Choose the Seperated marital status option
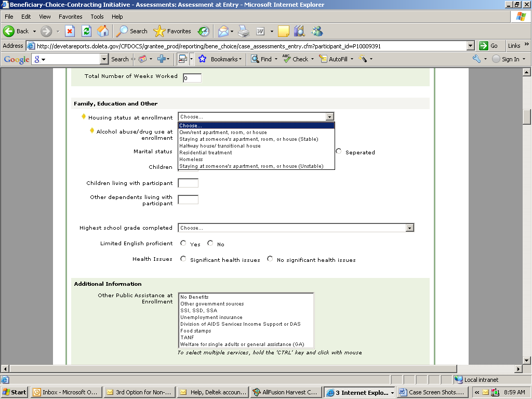Image resolution: width=532 pixels, height=399 pixels. click(339, 152)
